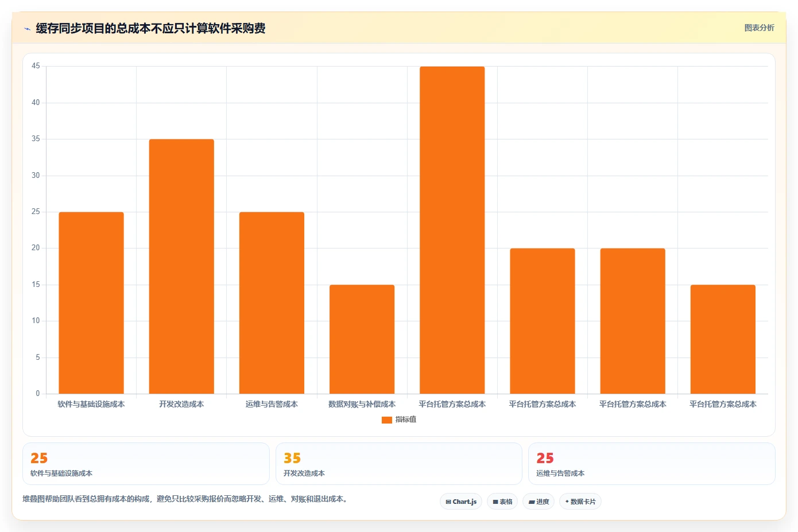Screen dimensions: 798x532
Task: Click the y-axis tick label 0
Action: click(x=38, y=394)
